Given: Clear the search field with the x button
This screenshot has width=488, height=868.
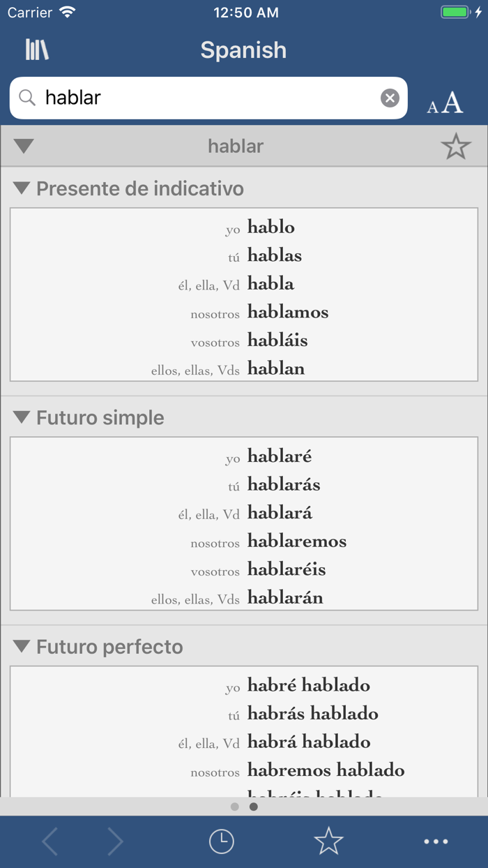Looking at the screenshot, I should [x=390, y=98].
